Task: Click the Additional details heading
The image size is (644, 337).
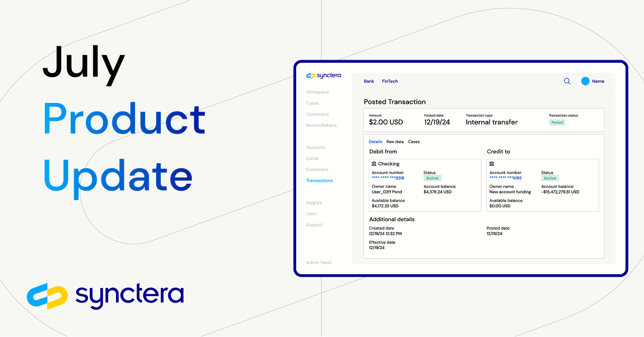Action: 392,219
